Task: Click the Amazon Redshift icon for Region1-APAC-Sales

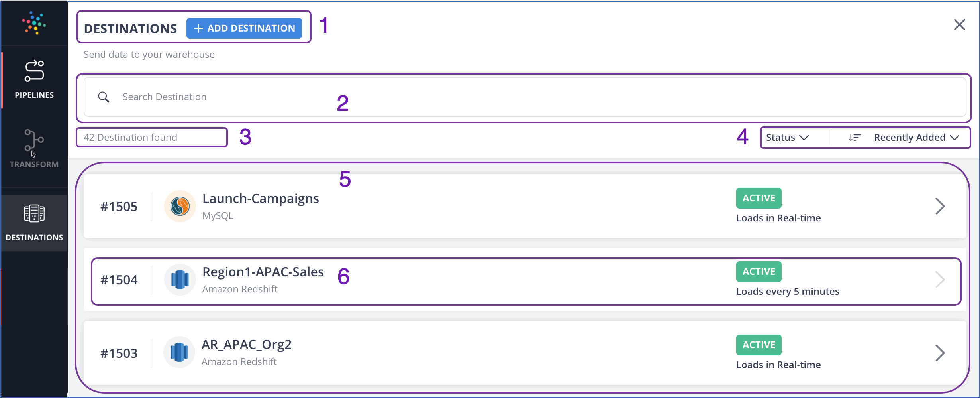Action: tap(180, 279)
